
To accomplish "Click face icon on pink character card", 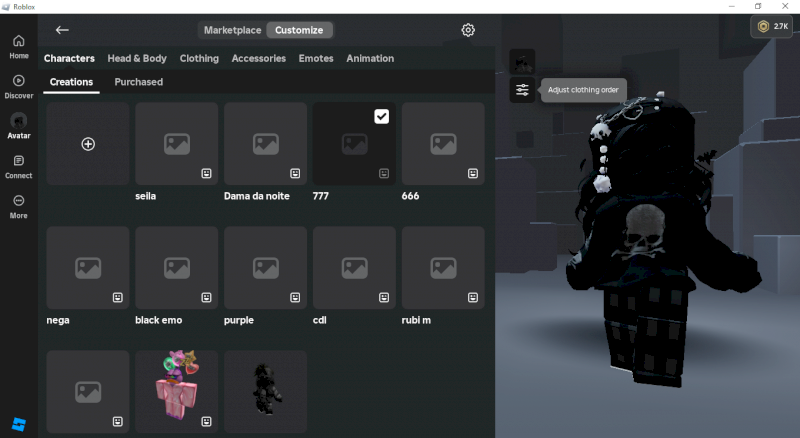I will click(206, 422).
